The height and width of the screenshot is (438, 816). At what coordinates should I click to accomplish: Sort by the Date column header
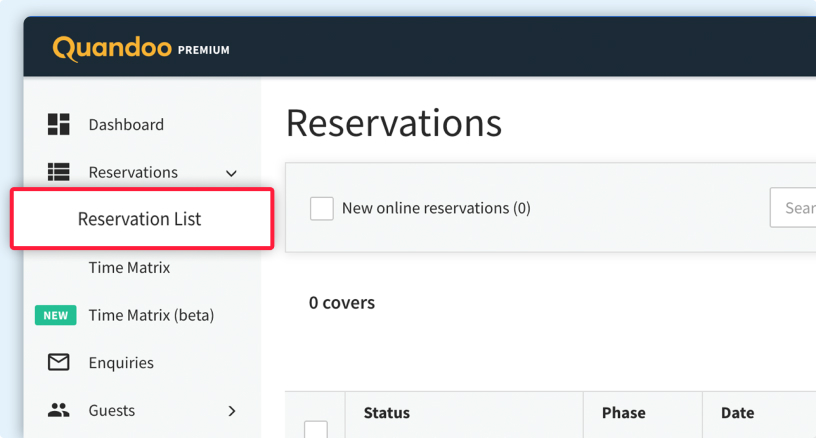pos(737,413)
